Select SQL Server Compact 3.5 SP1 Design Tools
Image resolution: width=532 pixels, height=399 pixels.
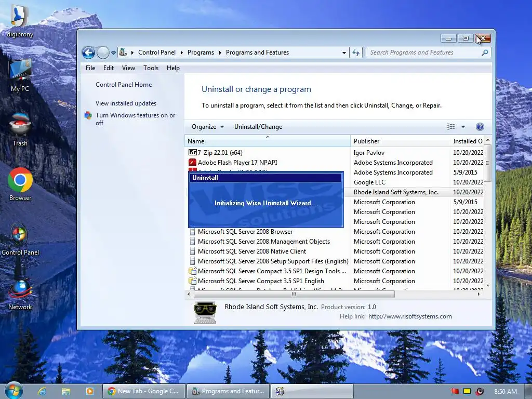coord(268,271)
